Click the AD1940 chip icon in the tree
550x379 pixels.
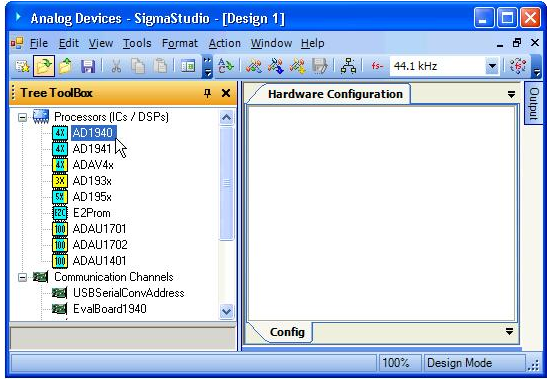tap(60, 133)
